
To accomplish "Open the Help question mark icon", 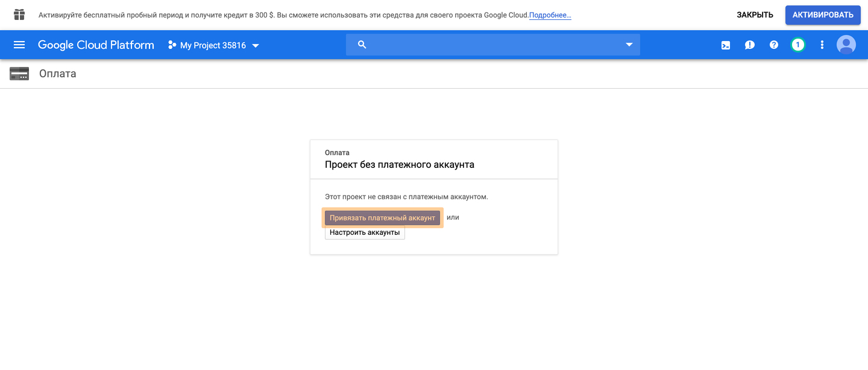I will click(x=774, y=45).
